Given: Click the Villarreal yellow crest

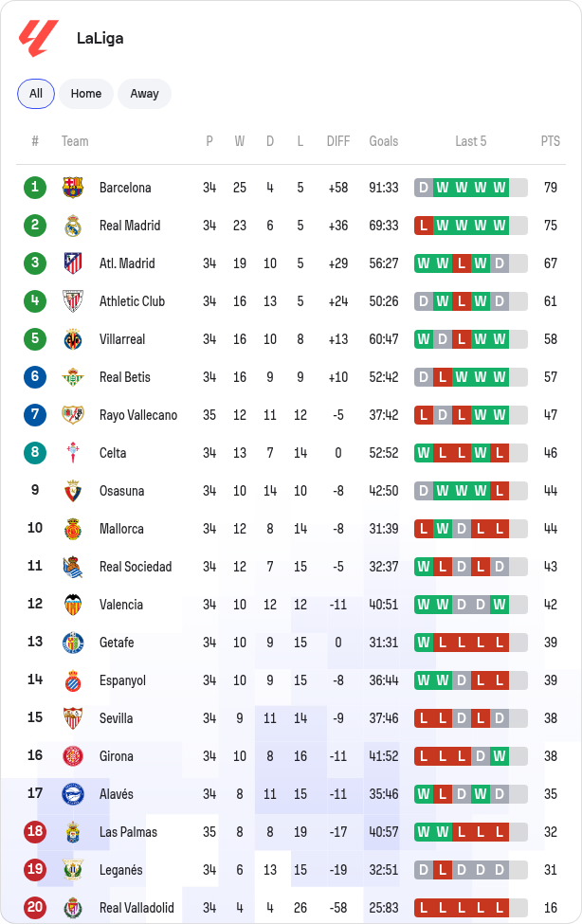Looking at the screenshot, I should click(73, 339).
